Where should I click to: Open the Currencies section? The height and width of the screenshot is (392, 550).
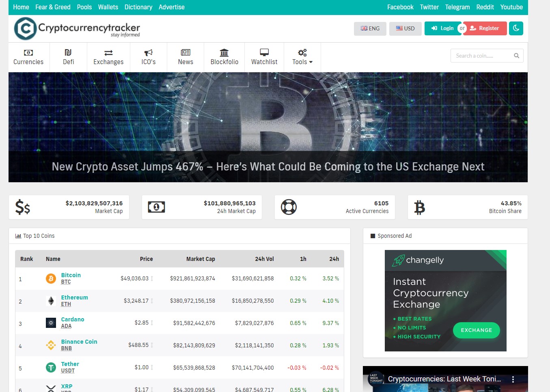click(x=28, y=57)
